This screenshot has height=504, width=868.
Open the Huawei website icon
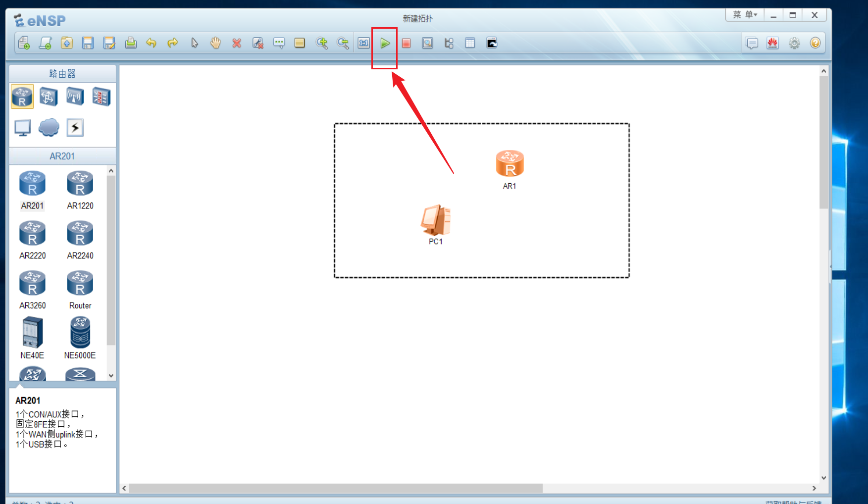(772, 43)
